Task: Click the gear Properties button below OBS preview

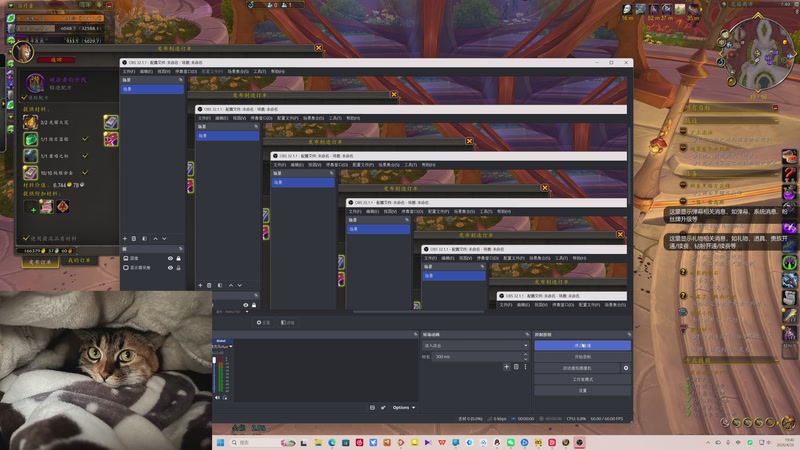Action: point(263,322)
